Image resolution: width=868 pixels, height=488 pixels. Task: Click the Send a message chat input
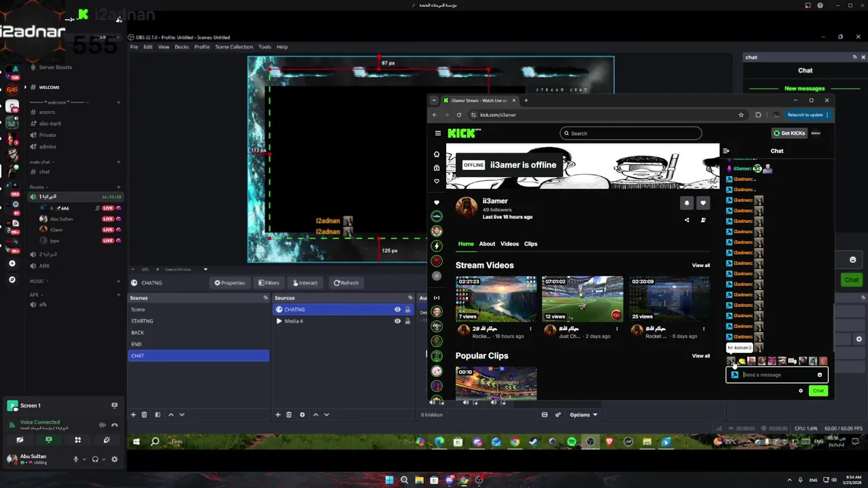pos(776,375)
